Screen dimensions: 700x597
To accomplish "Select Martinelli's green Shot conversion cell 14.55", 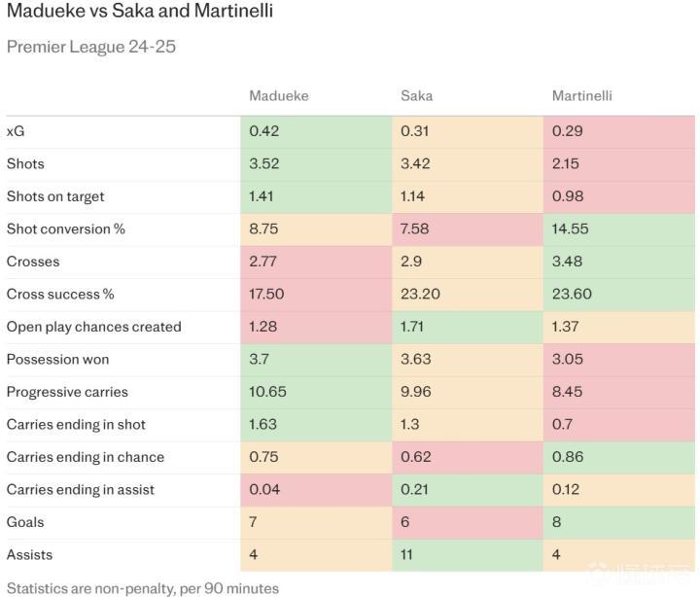I will point(618,229).
